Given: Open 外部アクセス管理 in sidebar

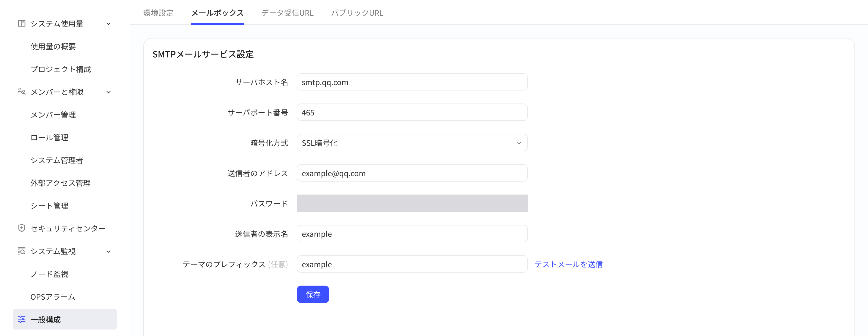Looking at the screenshot, I should coord(61,183).
